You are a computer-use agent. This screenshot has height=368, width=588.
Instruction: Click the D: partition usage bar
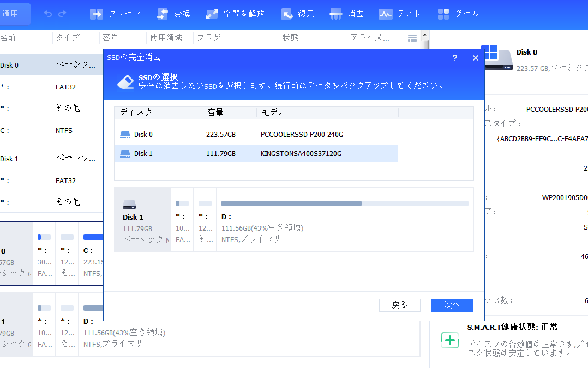[x=344, y=203]
